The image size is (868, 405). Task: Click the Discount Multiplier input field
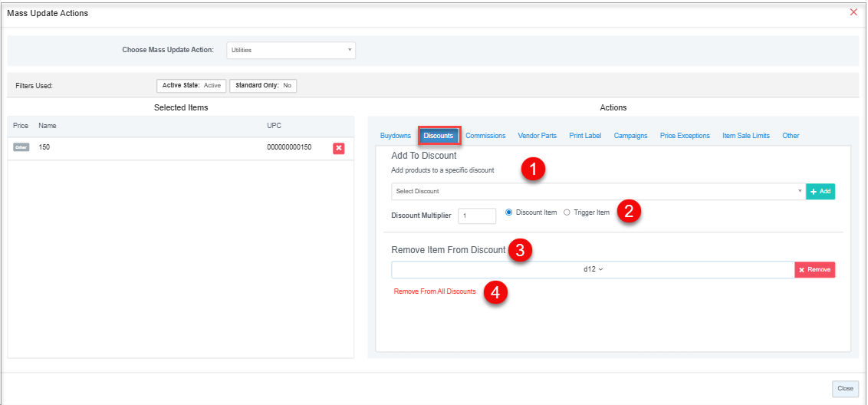pyautogui.click(x=477, y=216)
